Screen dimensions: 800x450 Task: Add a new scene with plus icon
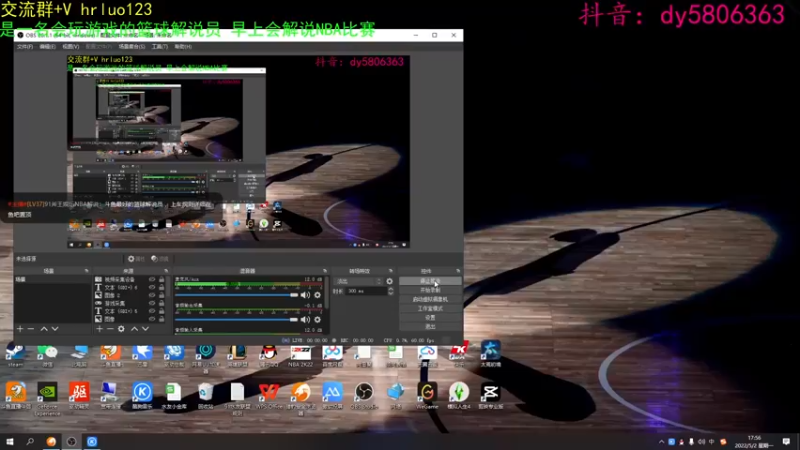[20, 329]
